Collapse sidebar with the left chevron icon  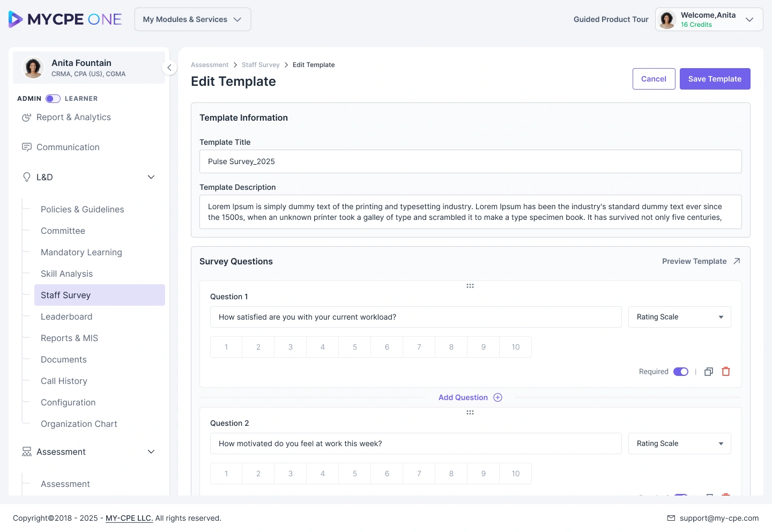[169, 68]
